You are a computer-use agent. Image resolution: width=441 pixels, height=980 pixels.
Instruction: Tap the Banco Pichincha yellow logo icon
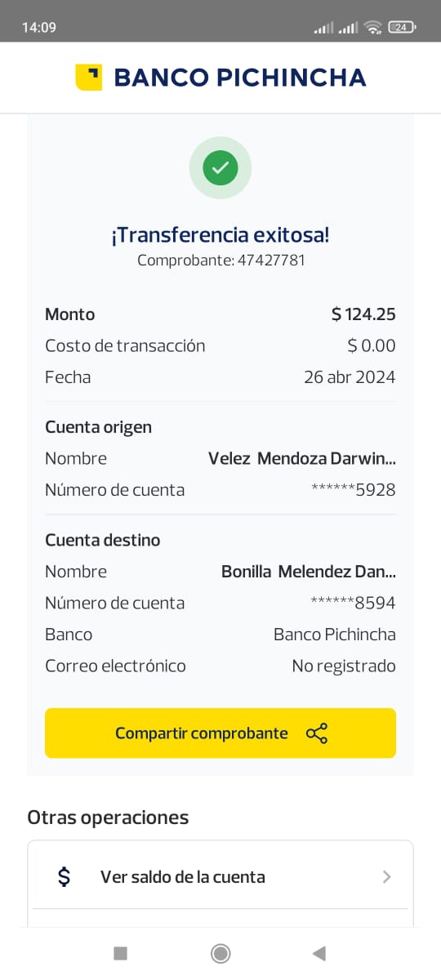pyautogui.click(x=88, y=78)
